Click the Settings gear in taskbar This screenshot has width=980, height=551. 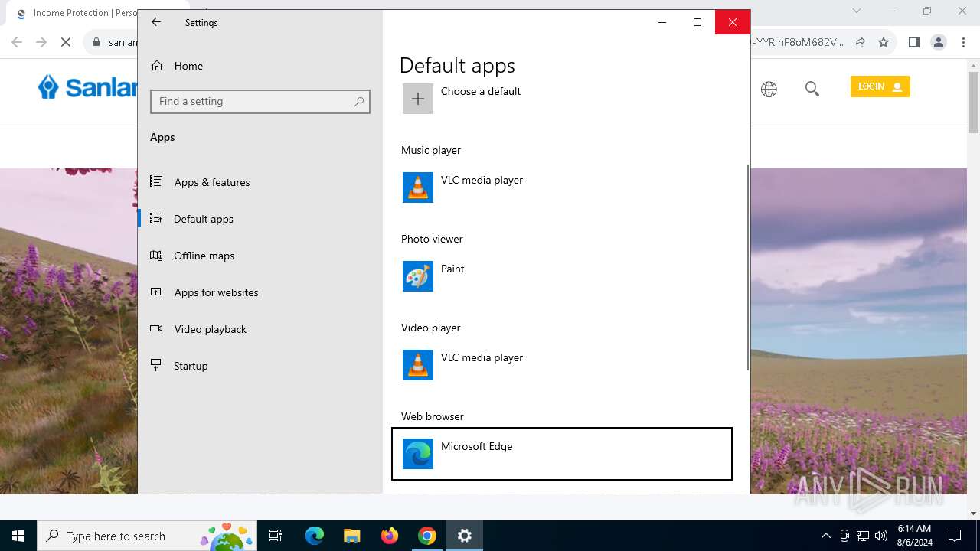tap(465, 536)
